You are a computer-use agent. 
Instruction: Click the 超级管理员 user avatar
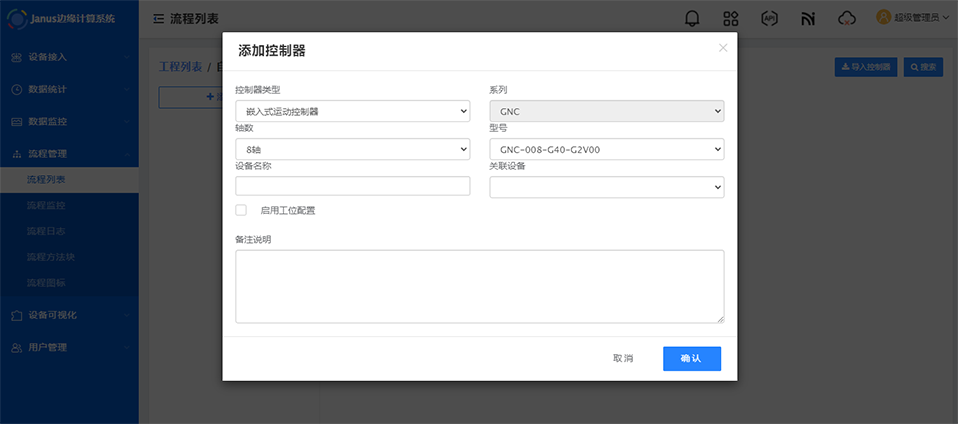[x=883, y=17]
